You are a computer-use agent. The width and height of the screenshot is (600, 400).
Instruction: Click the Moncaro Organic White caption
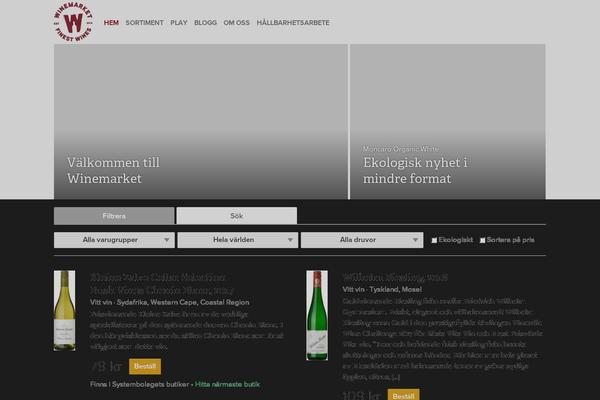click(401, 149)
